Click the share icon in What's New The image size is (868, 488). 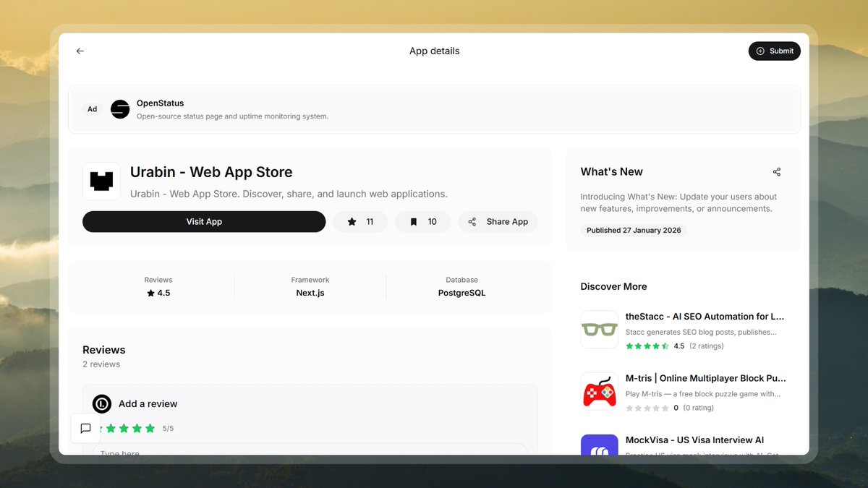click(x=777, y=172)
